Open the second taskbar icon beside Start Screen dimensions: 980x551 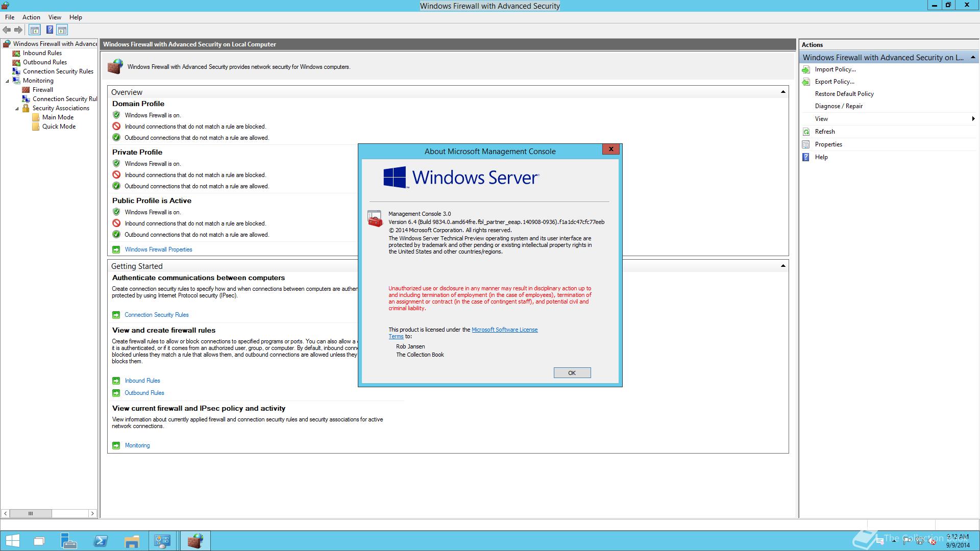39,541
